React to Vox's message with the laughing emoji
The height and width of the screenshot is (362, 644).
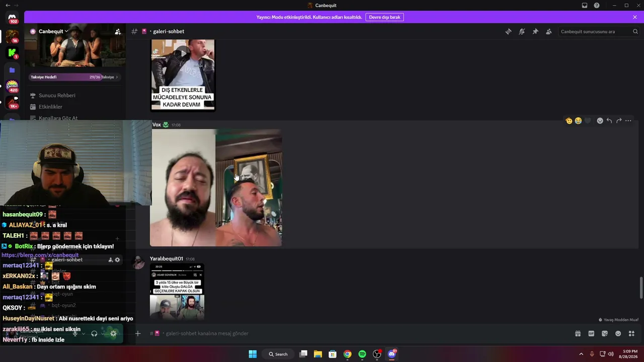click(578, 121)
